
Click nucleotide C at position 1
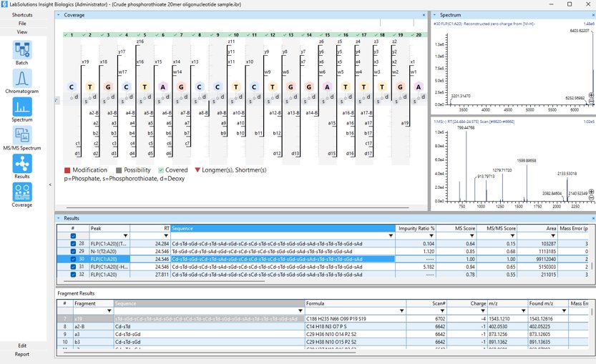click(71, 87)
